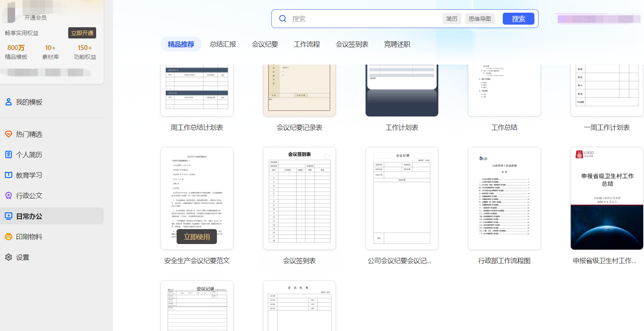Open the 工作总结 template thumbnail
This screenshot has height=331, width=644.
coord(504,90)
